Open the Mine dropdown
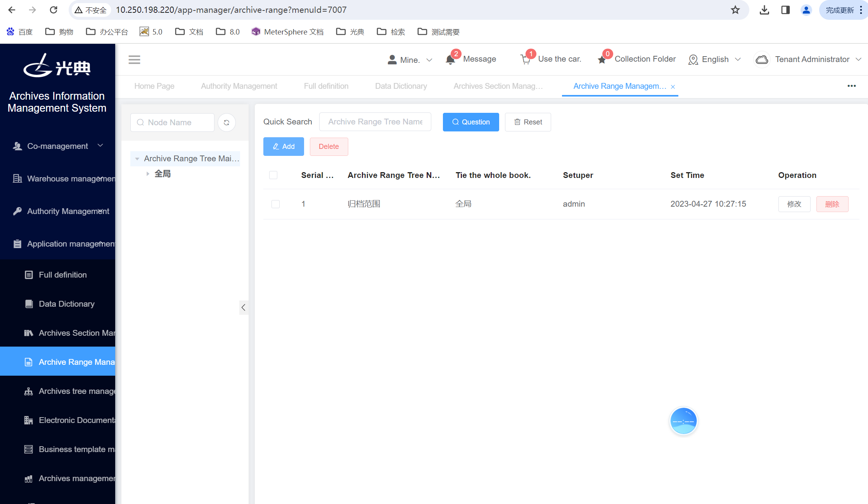This screenshot has height=504, width=868. coord(410,60)
